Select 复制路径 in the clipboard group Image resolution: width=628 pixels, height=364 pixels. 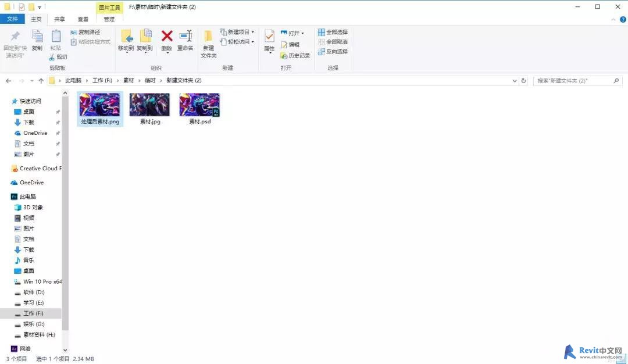[85, 32]
